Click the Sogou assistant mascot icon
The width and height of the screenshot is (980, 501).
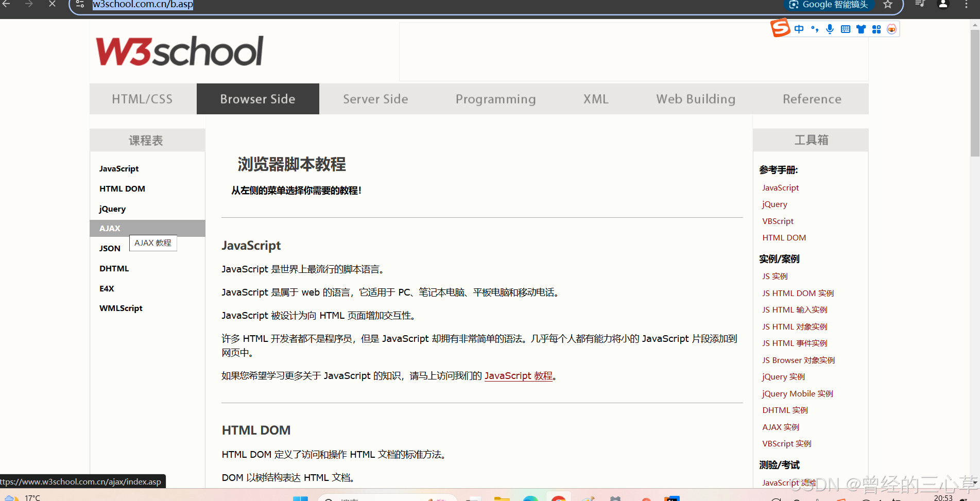[892, 29]
